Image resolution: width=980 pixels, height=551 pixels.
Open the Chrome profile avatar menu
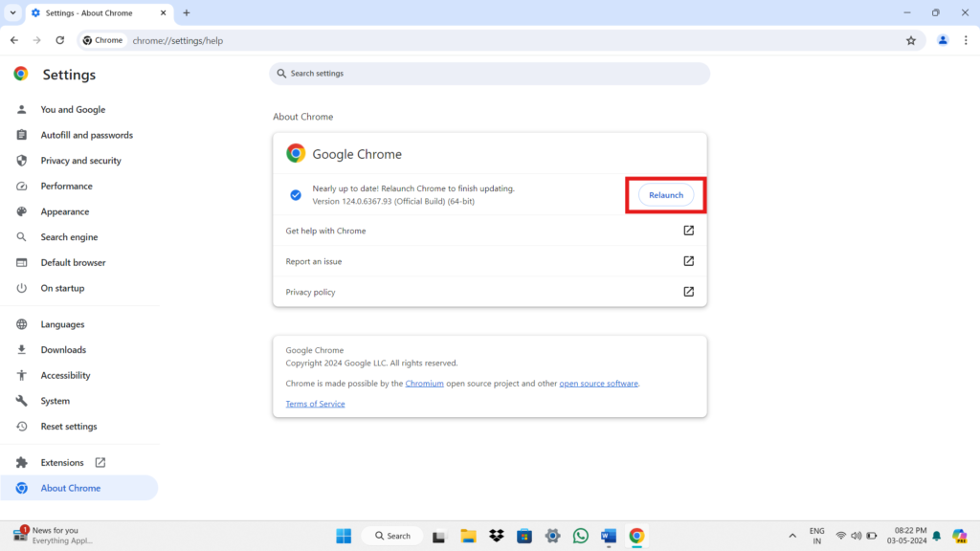point(943,40)
